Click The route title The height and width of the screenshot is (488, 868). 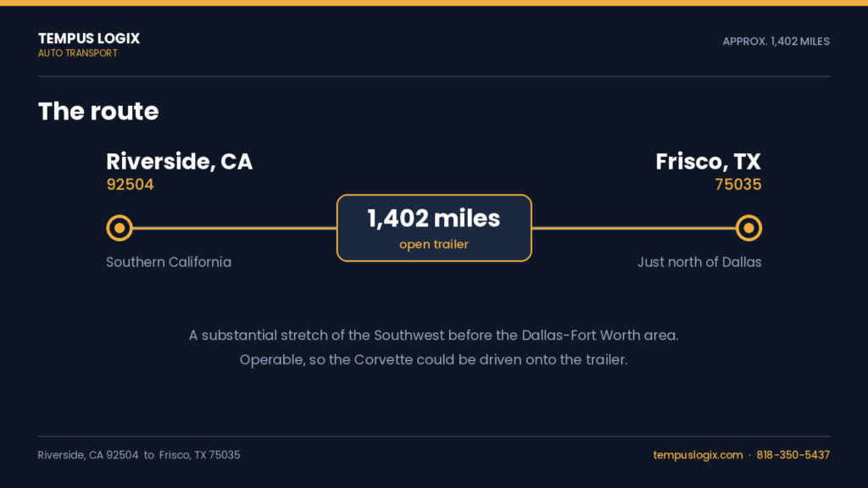(98, 111)
